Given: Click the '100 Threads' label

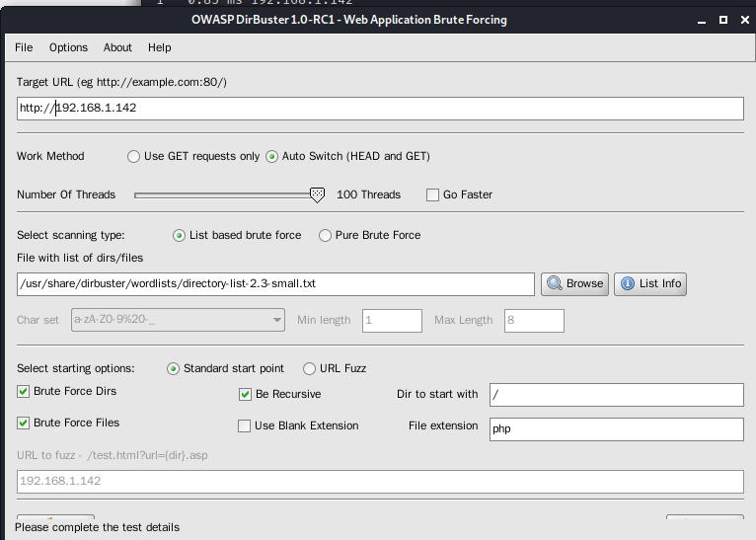Looking at the screenshot, I should coord(368,194).
